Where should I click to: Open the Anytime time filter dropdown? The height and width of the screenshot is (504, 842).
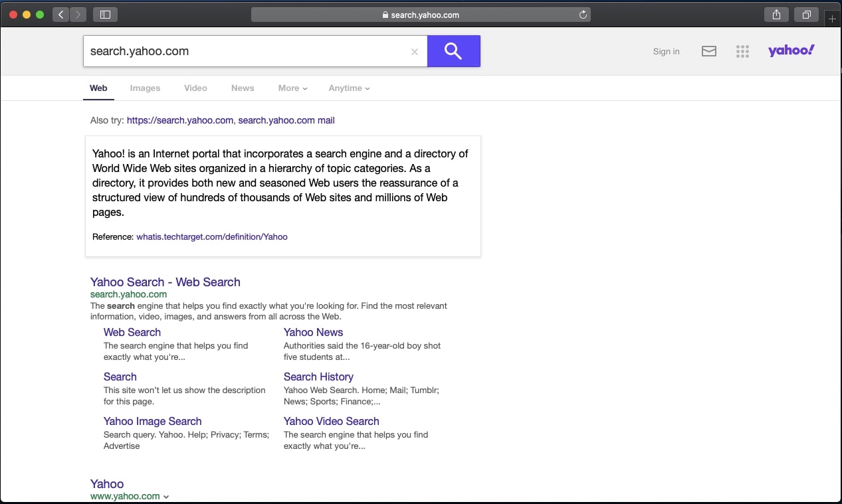tap(349, 88)
